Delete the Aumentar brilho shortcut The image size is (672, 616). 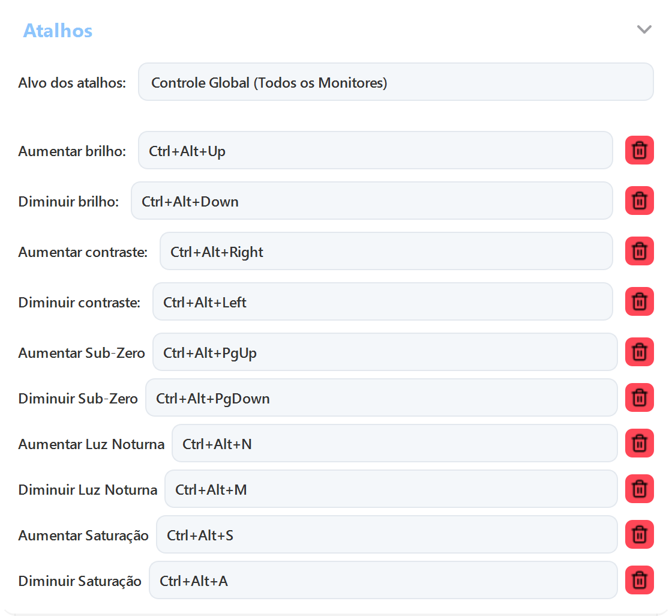pos(639,150)
